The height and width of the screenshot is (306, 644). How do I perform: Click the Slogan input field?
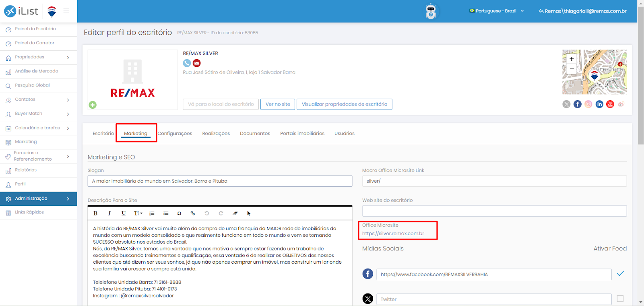point(220,181)
